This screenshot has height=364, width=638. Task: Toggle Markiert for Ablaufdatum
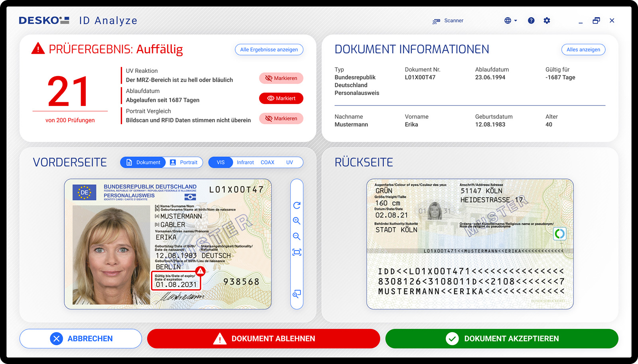(281, 98)
